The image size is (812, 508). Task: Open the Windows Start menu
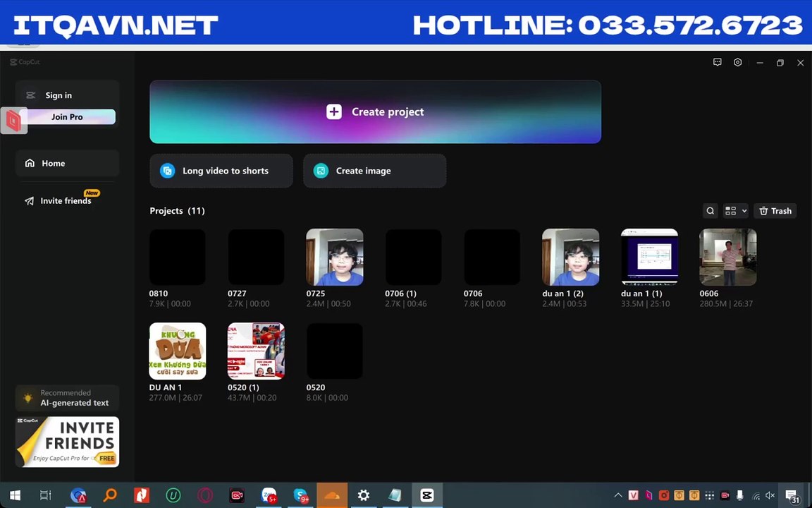click(x=15, y=495)
